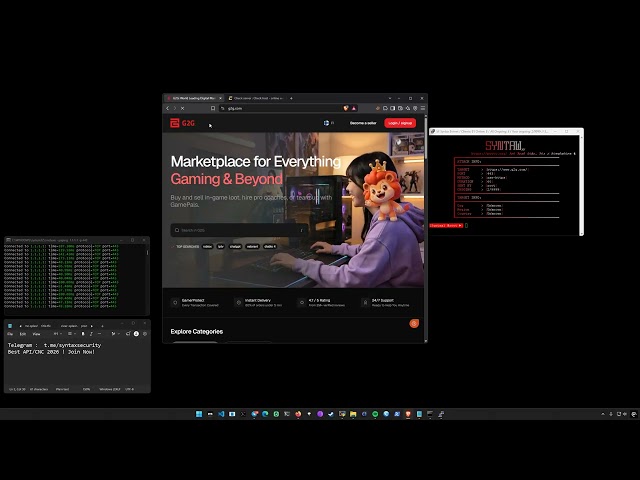Click the 'Explore Categories' heading
Screen dimensions: 640x480
[x=197, y=331]
